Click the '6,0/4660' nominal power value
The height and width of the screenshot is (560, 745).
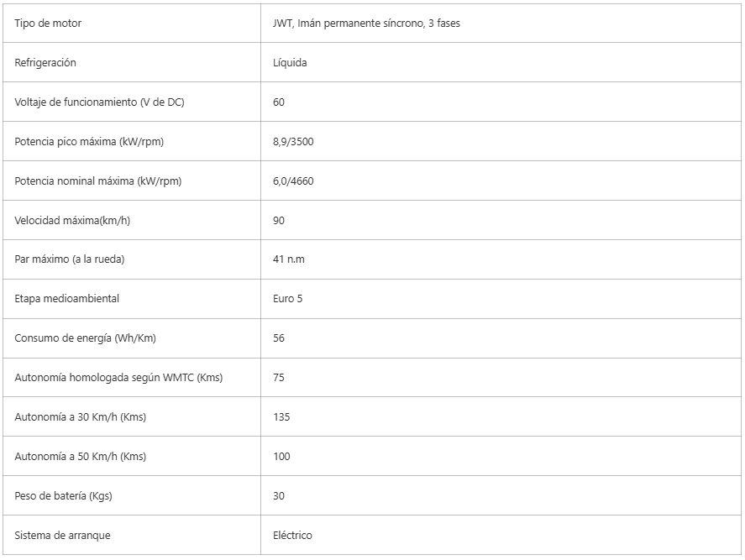[x=293, y=181]
